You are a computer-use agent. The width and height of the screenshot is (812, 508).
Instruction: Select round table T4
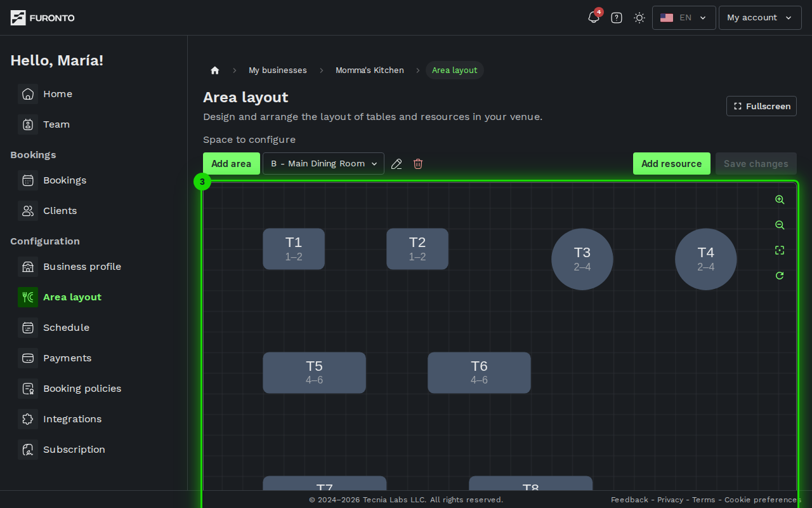coord(706,259)
